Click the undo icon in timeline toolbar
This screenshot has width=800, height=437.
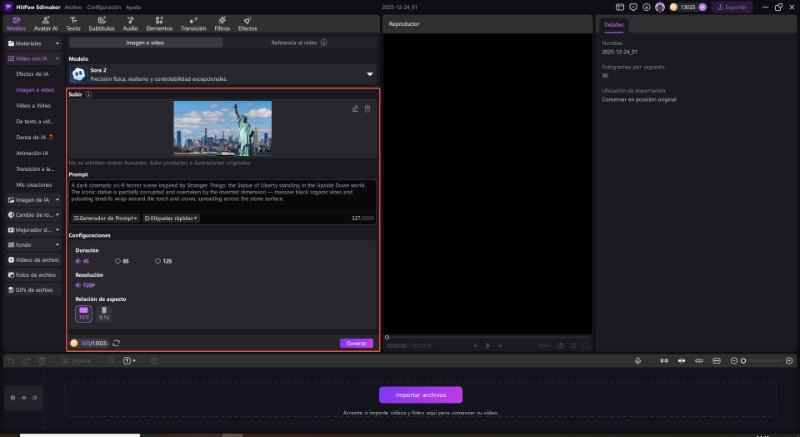coord(11,361)
